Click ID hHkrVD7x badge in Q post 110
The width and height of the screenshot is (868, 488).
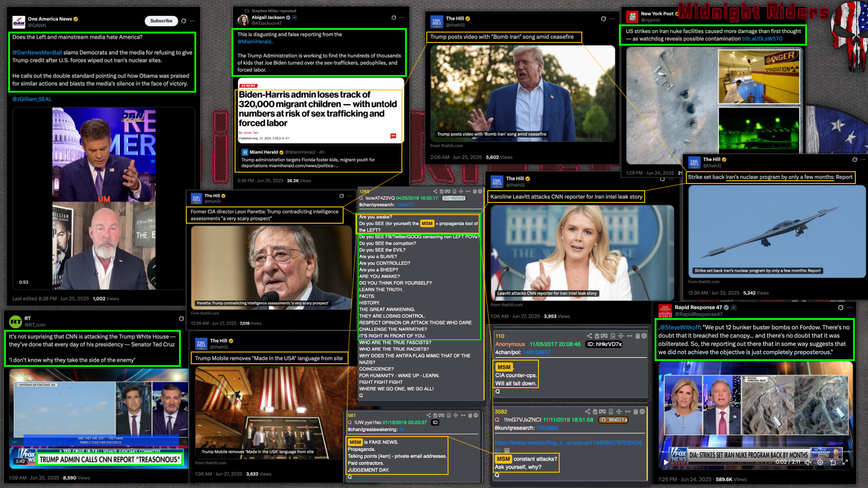(604, 344)
